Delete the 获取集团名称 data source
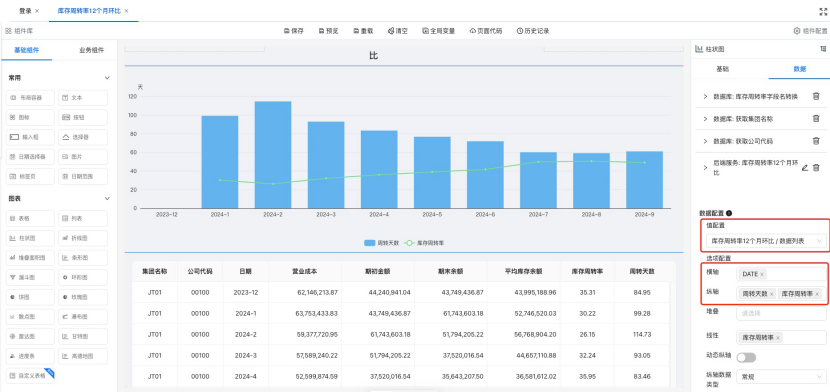830x392 pixels. (x=816, y=118)
